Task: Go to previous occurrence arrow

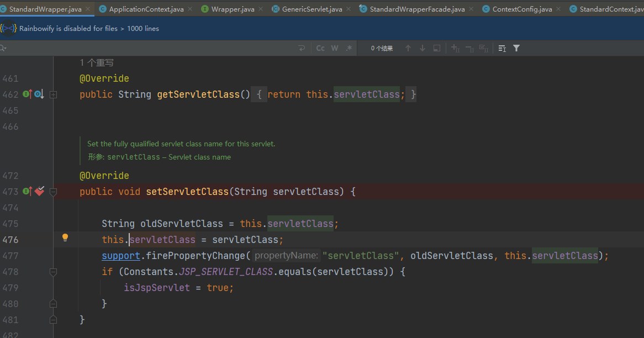Action: pos(408,49)
